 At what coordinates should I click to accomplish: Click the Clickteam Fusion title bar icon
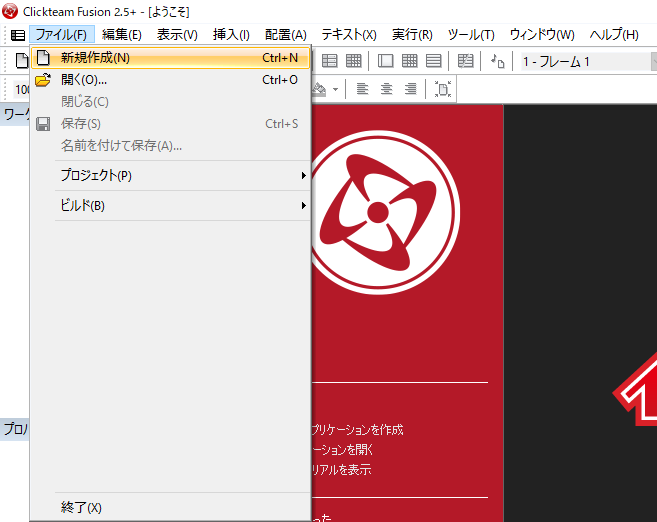(x=10, y=11)
